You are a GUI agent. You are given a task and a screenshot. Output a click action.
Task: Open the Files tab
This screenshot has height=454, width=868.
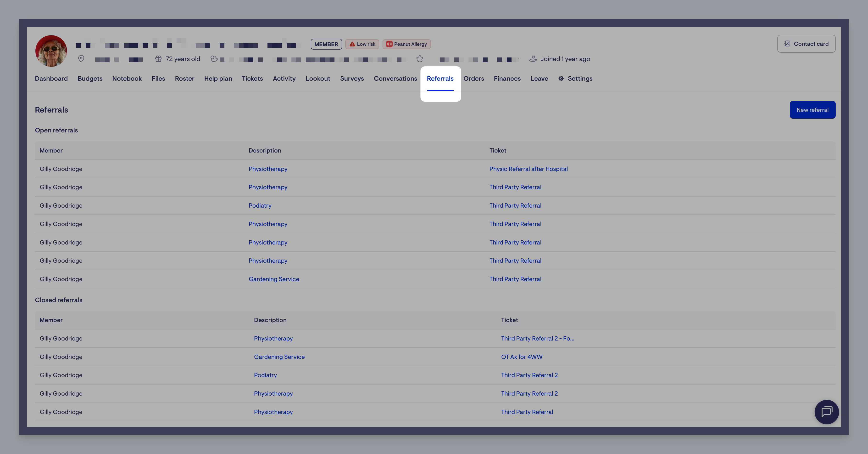coord(158,79)
